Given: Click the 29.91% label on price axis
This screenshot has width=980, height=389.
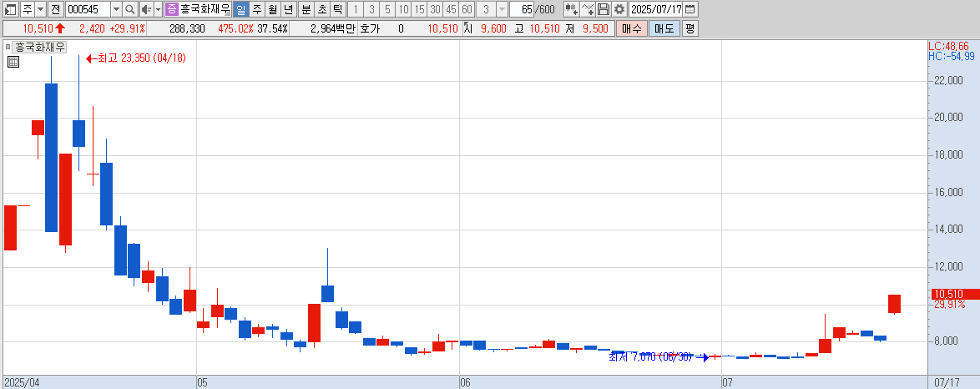Looking at the screenshot, I should tap(949, 305).
